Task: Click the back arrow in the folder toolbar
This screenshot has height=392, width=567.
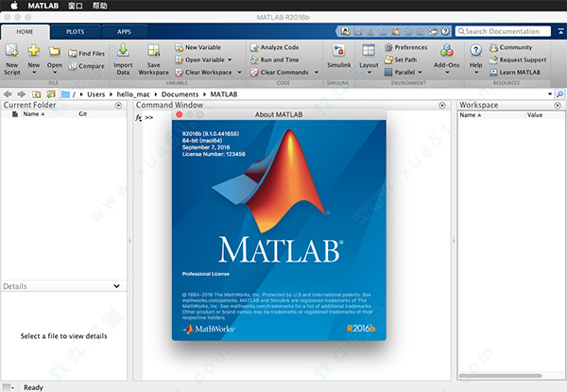Action: [x=8, y=94]
